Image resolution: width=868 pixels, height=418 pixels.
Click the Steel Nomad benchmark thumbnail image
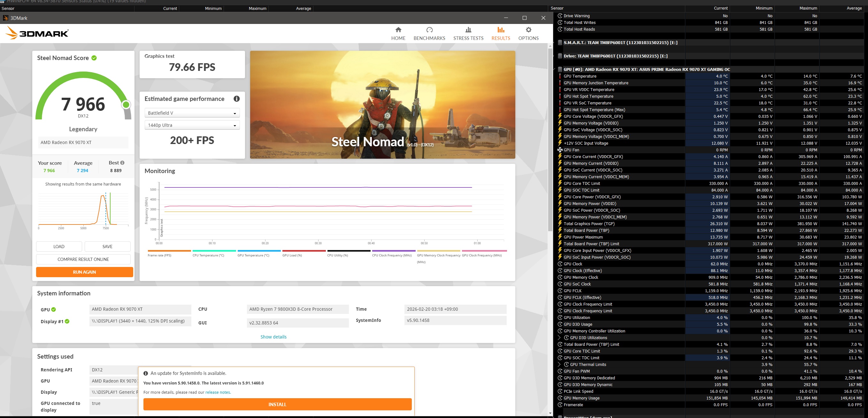(382, 104)
